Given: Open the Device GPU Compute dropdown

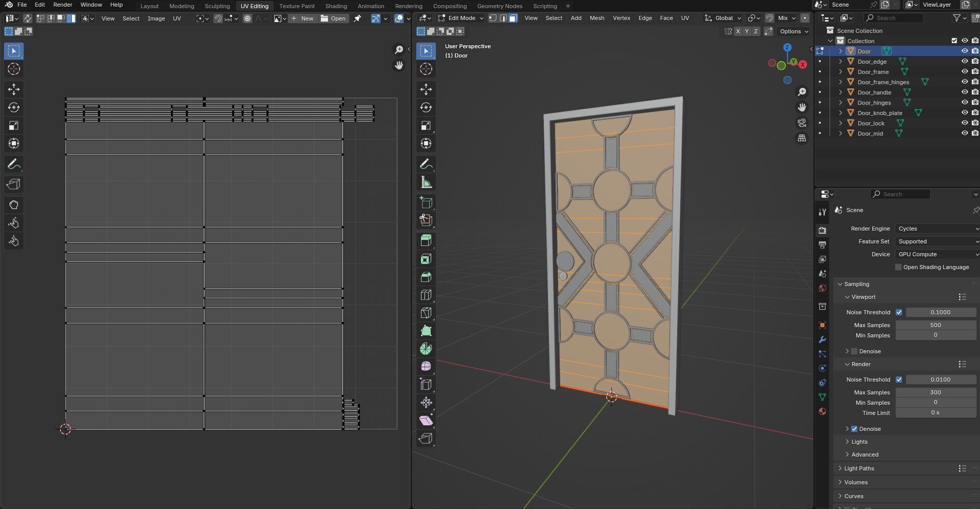Looking at the screenshot, I should (x=937, y=254).
